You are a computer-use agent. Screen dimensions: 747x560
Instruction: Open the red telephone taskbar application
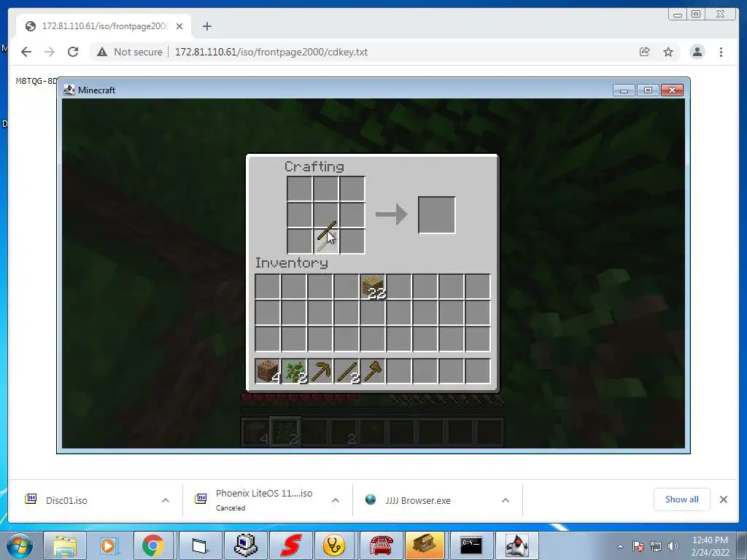coord(381,545)
